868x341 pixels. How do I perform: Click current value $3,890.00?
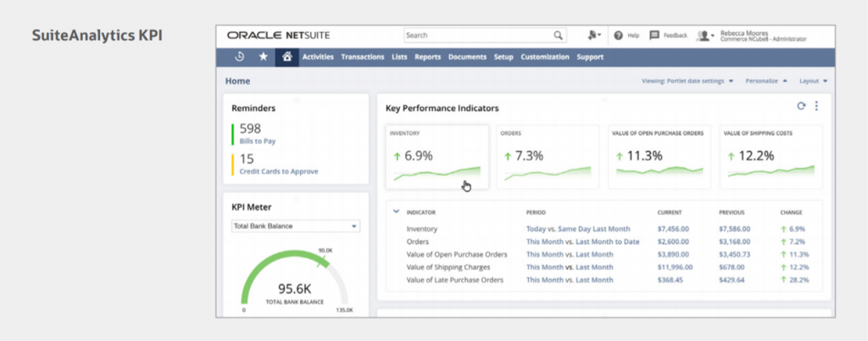pyautogui.click(x=673, y=254)
